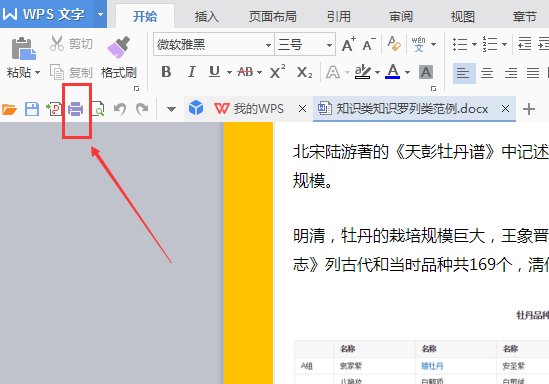This screenshot has width=549, height=384.
Task: Expand the numbered list style dropdown
Action: (505, 44)
